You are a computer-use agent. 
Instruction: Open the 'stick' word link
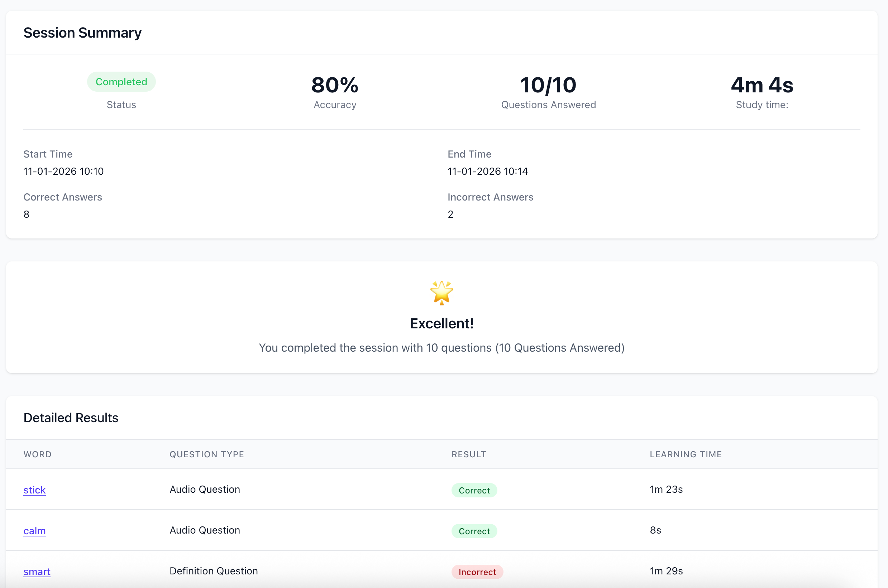click(34, 490)
